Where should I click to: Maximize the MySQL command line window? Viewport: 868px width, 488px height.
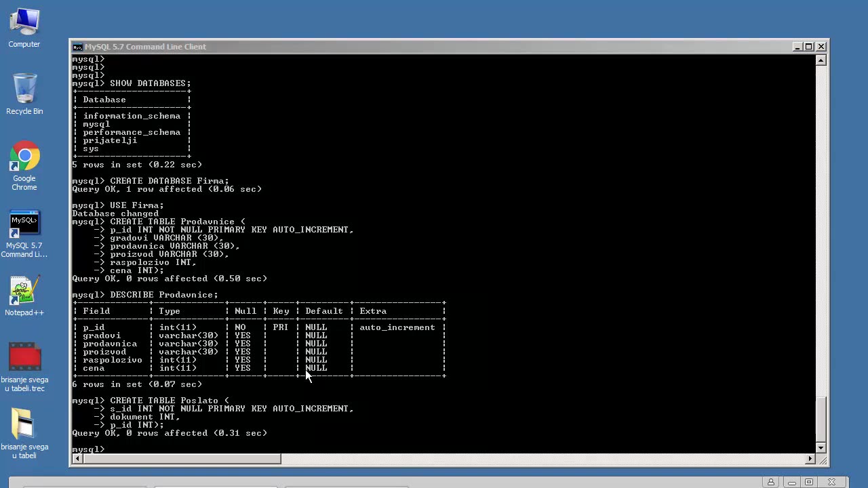(809, 47)
